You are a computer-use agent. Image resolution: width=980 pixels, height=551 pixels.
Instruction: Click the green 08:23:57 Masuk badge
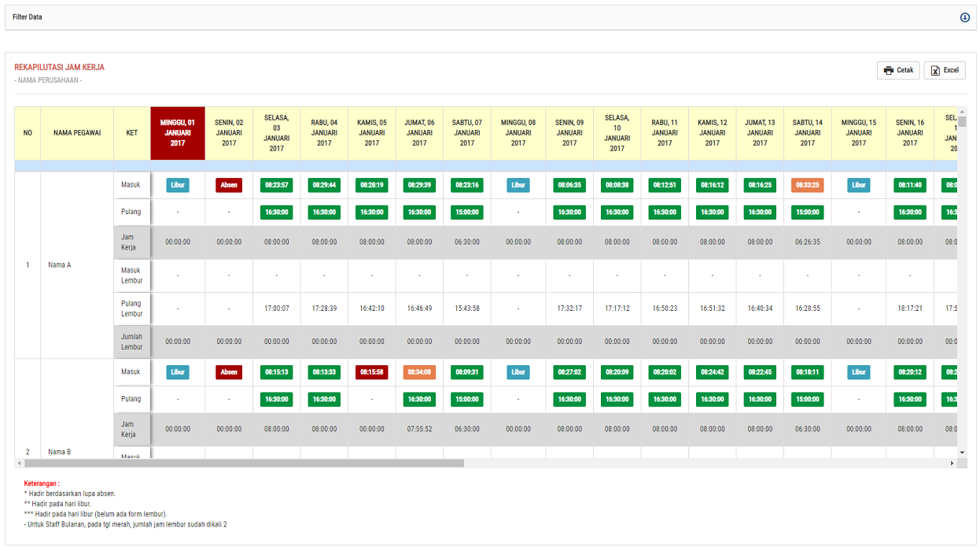pos(276,186)
